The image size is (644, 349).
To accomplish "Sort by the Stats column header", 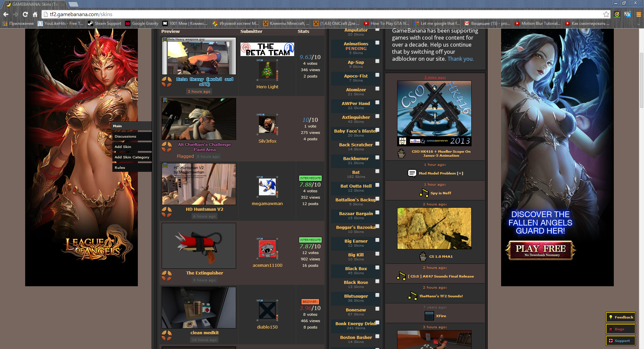I will tap(303, 31).
